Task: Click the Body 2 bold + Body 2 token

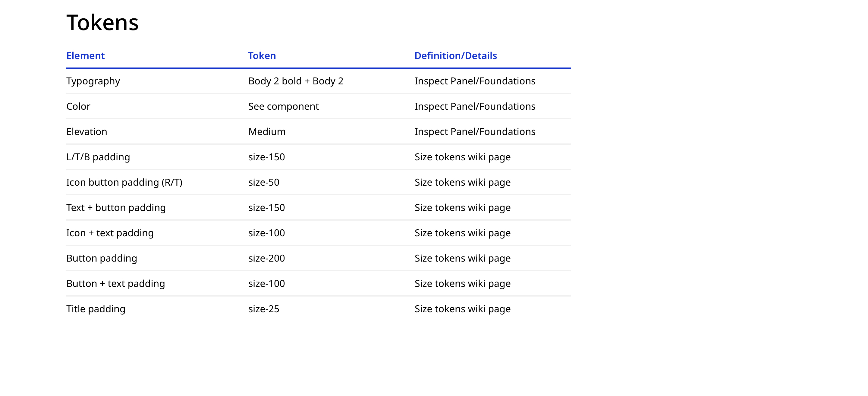Action: coord(295,81)
